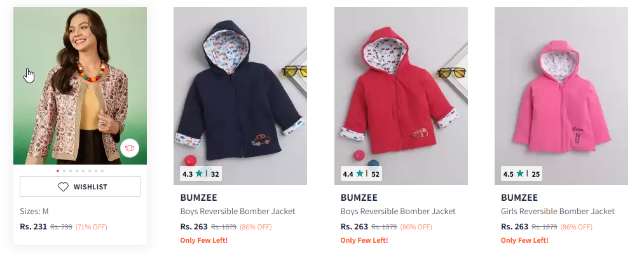Add floral jacket to WISHLIST

click(x=80, y=187)
